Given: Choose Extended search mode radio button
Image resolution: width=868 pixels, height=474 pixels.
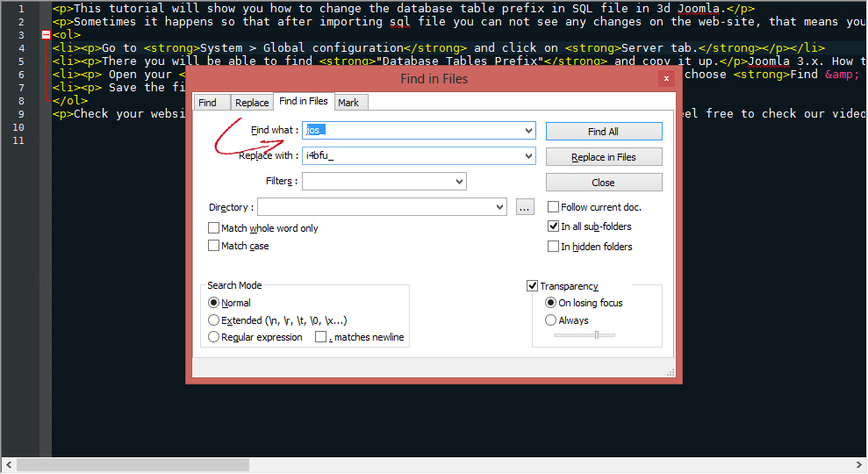Looking at the screenshot, I should tap(214, 320).
